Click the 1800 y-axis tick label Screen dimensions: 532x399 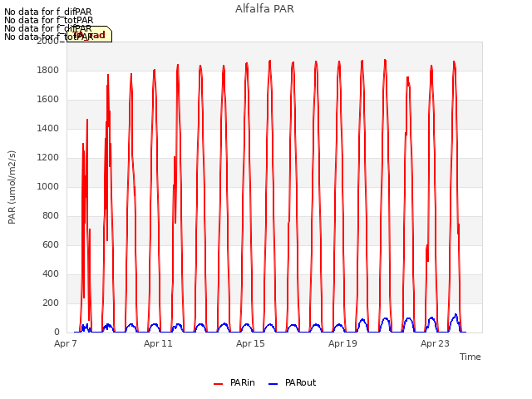pos(48,70)
